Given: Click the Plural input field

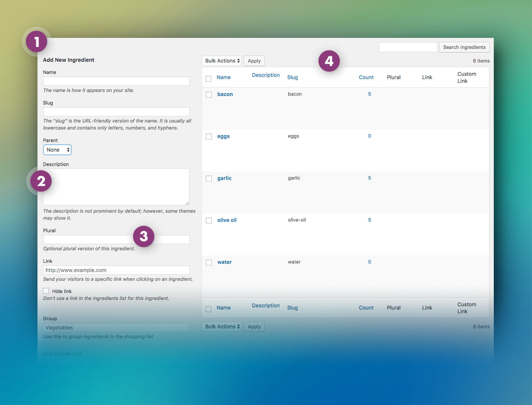Looking at the screenshot, I should coord(116,239).
